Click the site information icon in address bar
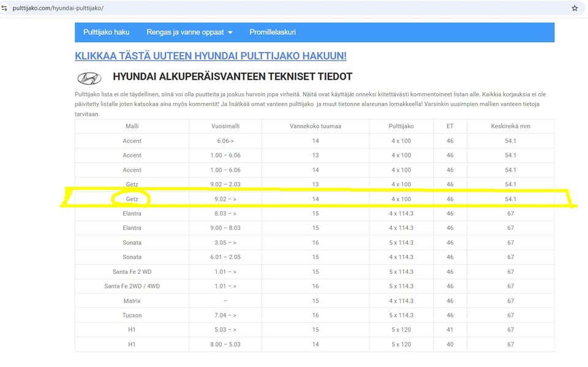This screenshot has height=367, width=588. (x=4, y=8)
